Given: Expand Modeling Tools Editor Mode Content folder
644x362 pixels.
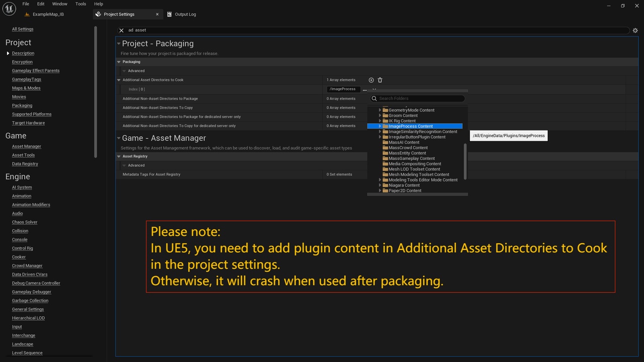Looking at the screenshot, I should click(380, 180).
